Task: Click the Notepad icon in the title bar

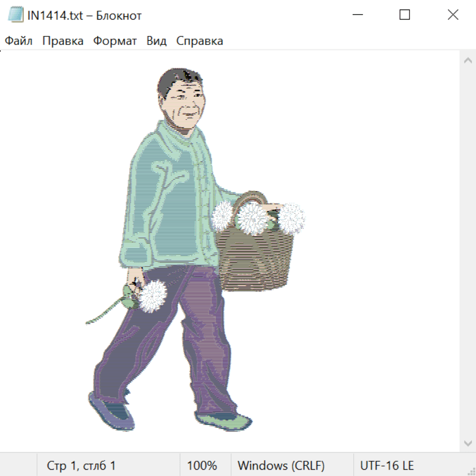Action: pyautogui.click(x=16, y=15)
